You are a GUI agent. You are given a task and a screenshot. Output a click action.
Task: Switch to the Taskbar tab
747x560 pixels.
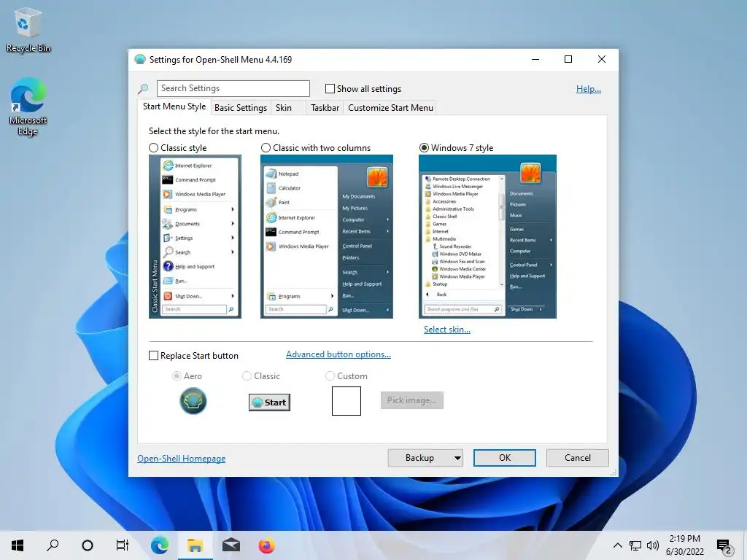pos(325,108)
